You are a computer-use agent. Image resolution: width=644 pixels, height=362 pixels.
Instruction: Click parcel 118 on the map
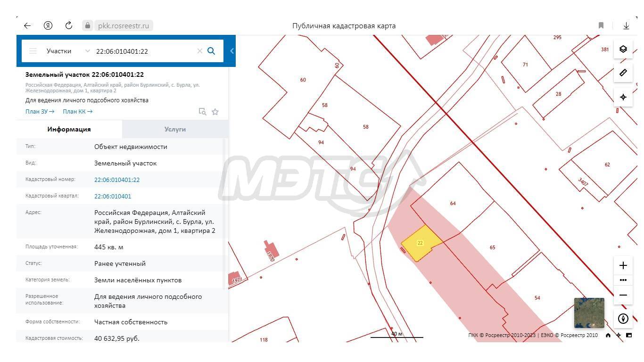coord(264,339)
